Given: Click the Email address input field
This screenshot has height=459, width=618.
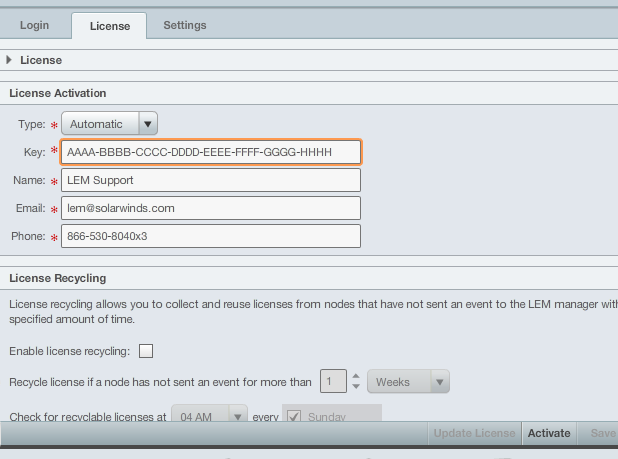Looking at the screenshot, I should point(210,208).
